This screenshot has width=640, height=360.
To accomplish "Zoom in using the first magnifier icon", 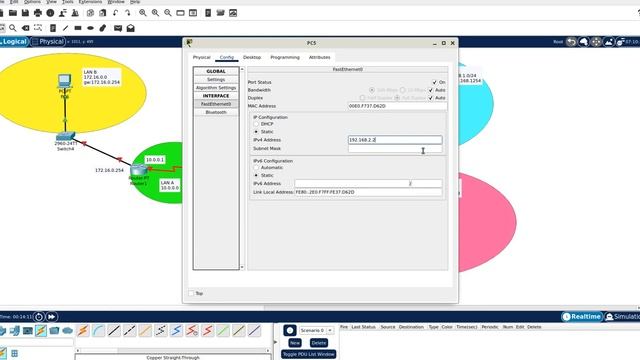I will tap(143, 13).
